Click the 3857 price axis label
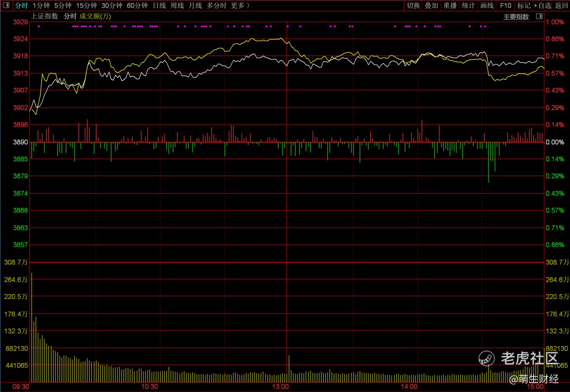570x392 pixels. tap(20, 245)
